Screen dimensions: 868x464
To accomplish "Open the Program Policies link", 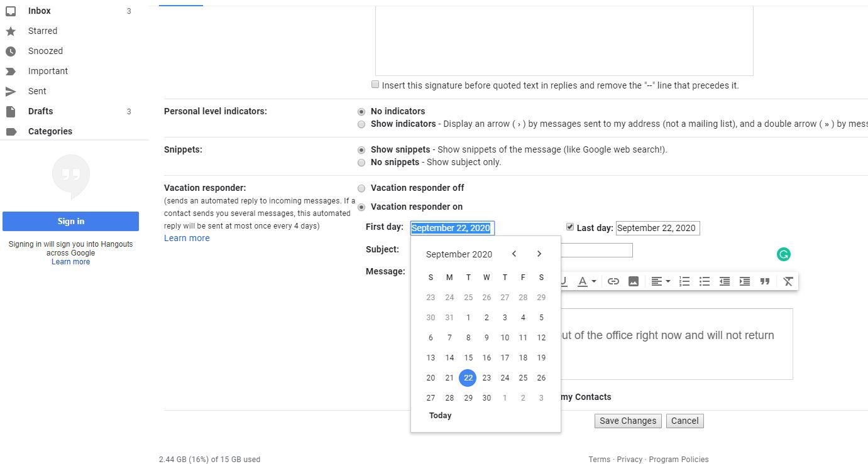I will coord(678,460).
